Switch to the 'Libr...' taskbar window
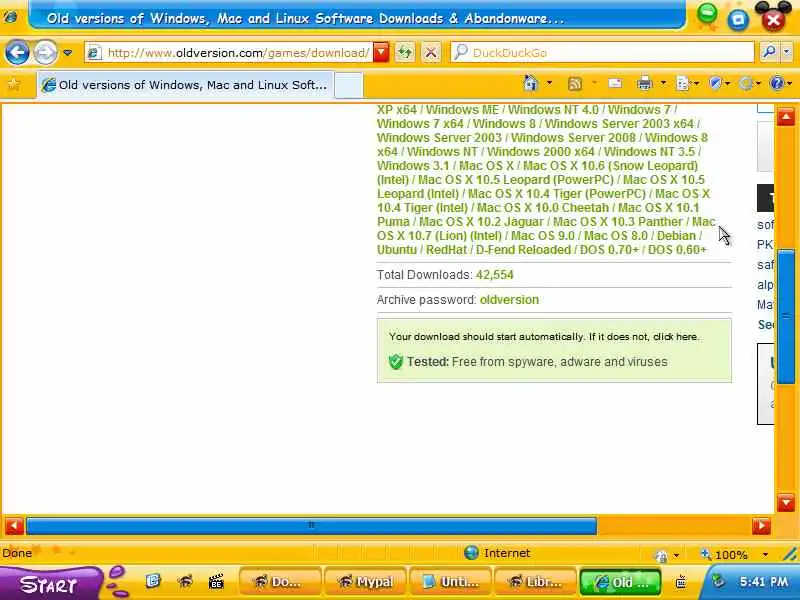The height and width of the screenshot is (600, 800). click(x=536, y=582)
